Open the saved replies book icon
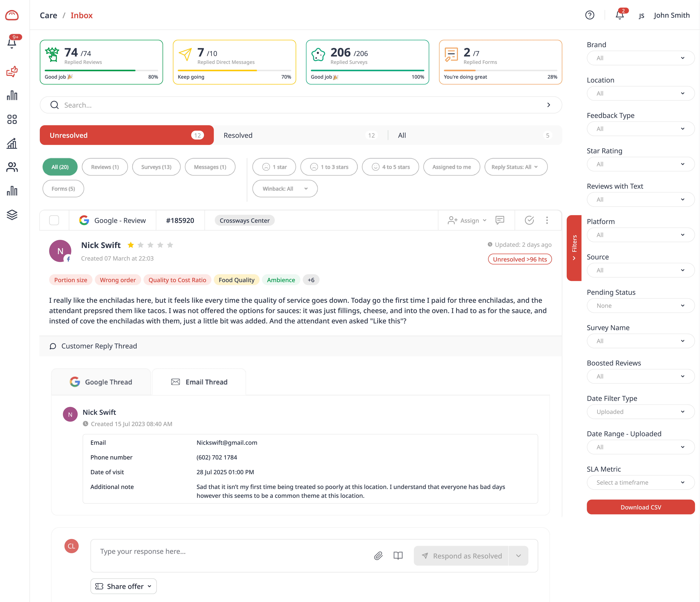 pos(398,556)
